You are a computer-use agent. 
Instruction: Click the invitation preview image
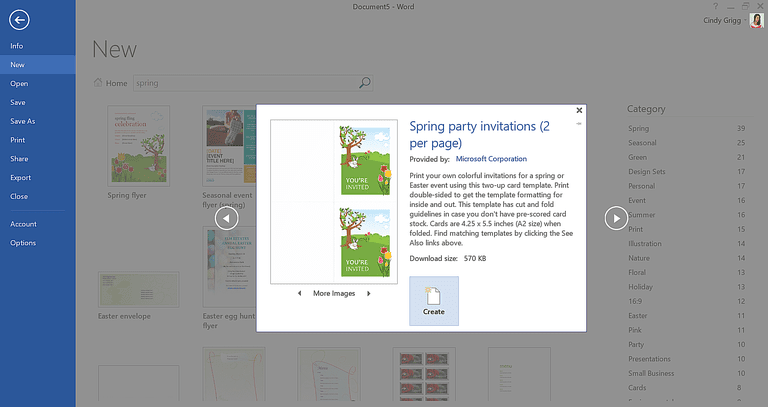point(334,202)
